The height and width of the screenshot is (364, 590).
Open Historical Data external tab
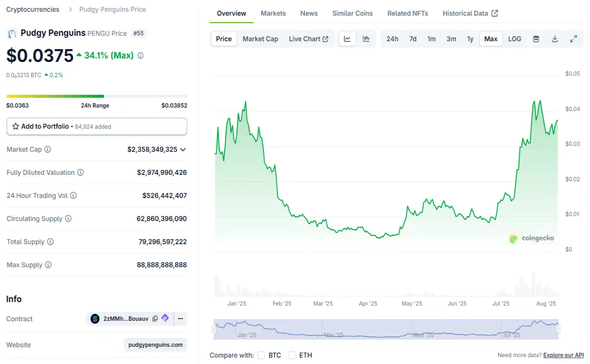click(470, 13)
